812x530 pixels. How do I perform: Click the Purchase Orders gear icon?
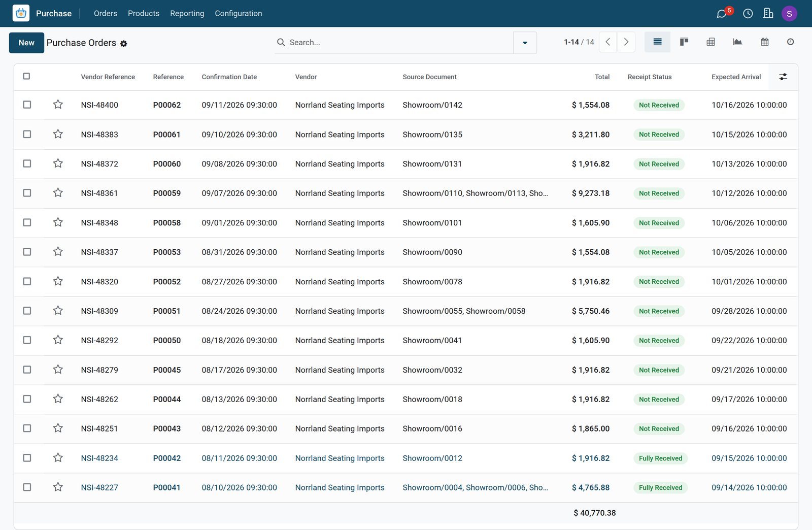pos(124,44)
